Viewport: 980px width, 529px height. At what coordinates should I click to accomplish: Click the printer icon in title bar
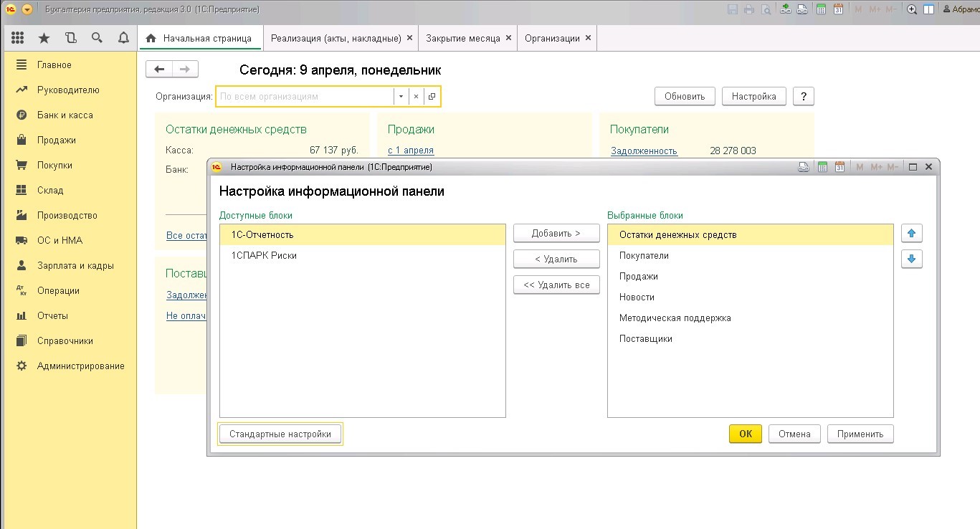pos(749,9)
